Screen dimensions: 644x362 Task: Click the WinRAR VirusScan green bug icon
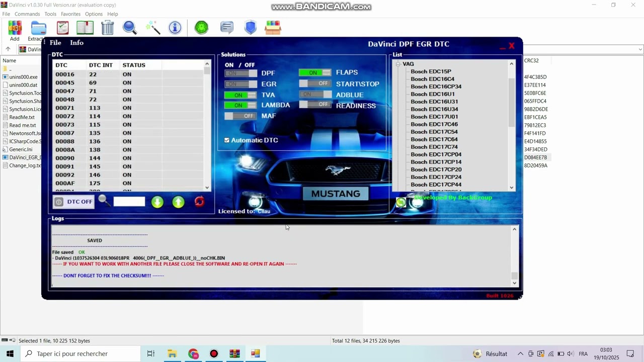point(202,28)
